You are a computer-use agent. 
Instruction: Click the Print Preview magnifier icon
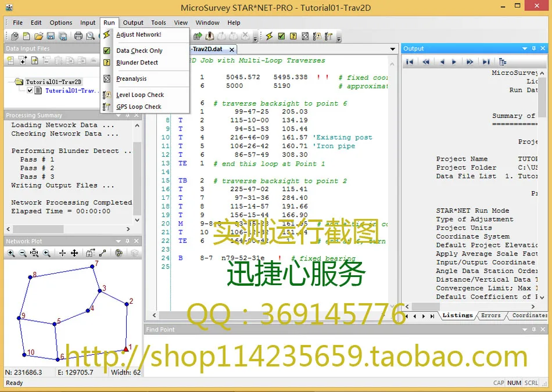coord(91,36)
